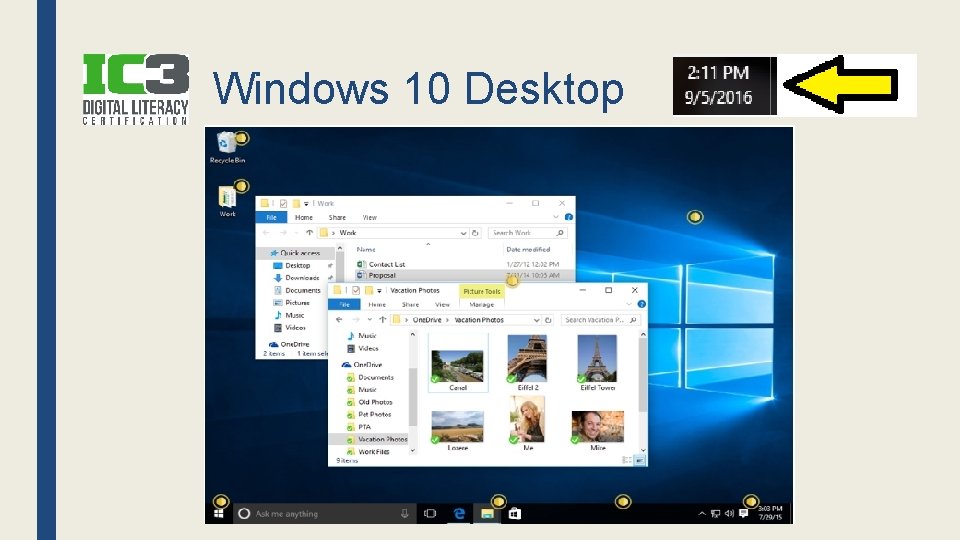Switch Vacation Photos to details view

click(x=627, y=460)
